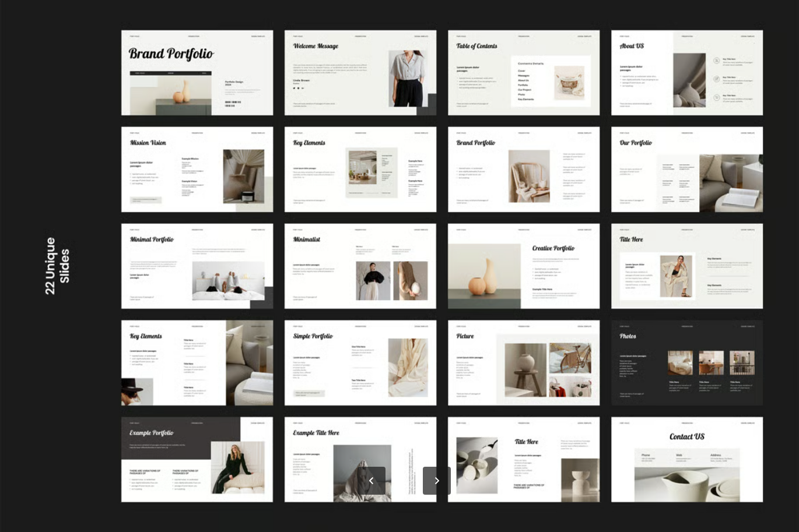Select the bottom-row Title Here ceramics slide

(x=524, y=460)
